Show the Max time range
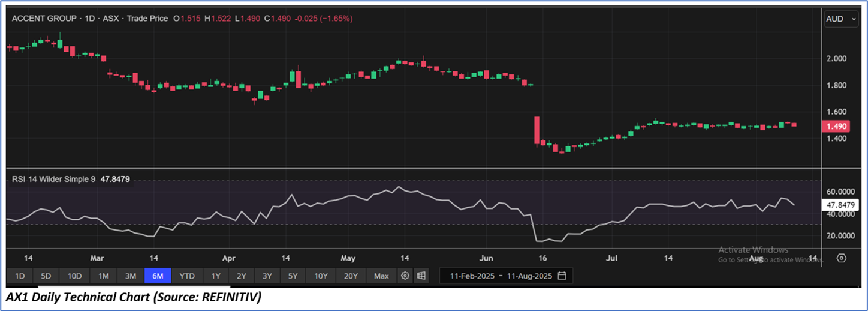Screen dimensions: 868x311 (x=381, y=276)
